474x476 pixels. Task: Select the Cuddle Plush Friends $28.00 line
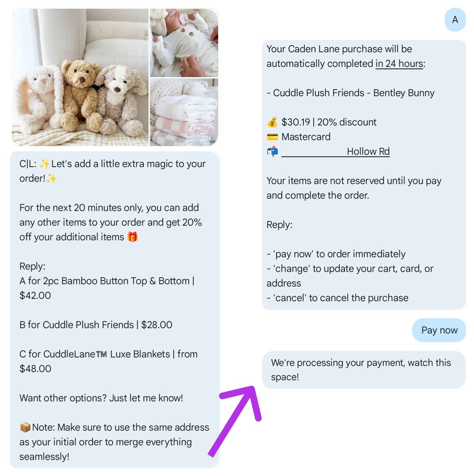tap(96, 325)
